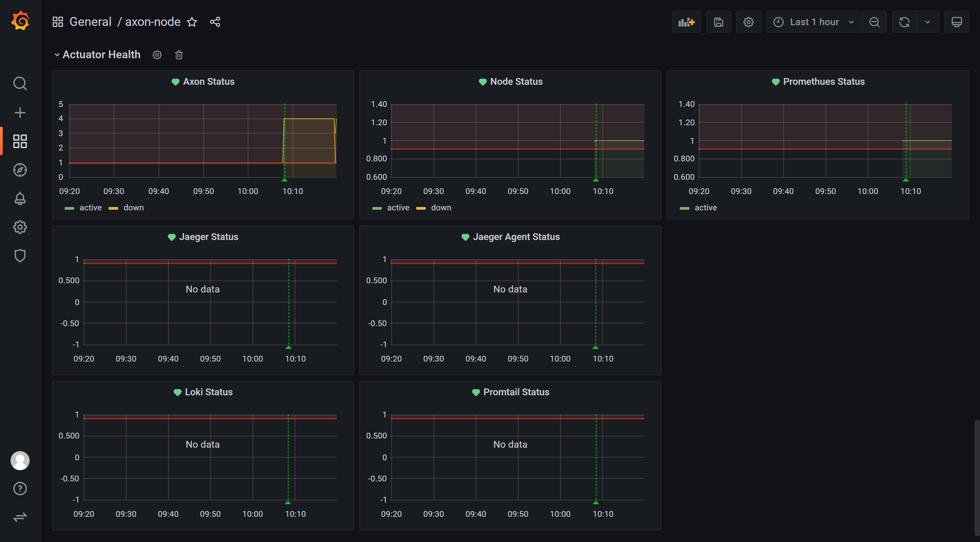Viewport: 980px width, 542px height.
Task: Open the Loki Status panel title menu
Action: pyautogui.click(x=209, y=392)
